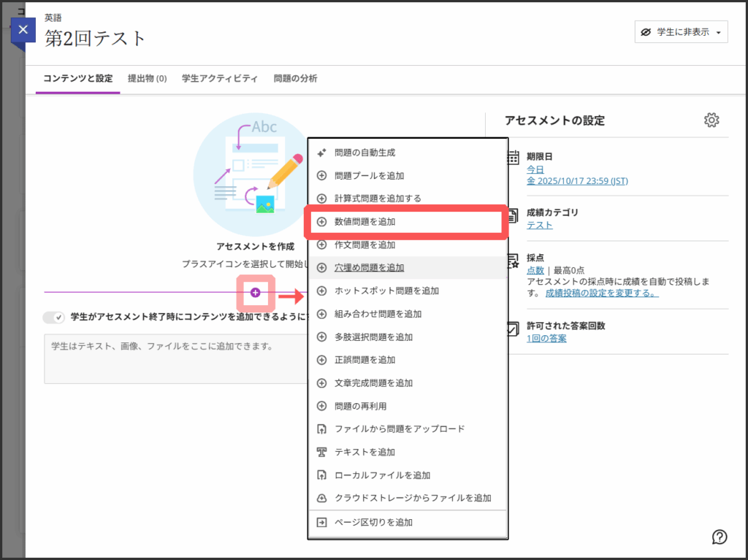Click the help question mark icon
The image size is (748, 560).
point(719,537)
